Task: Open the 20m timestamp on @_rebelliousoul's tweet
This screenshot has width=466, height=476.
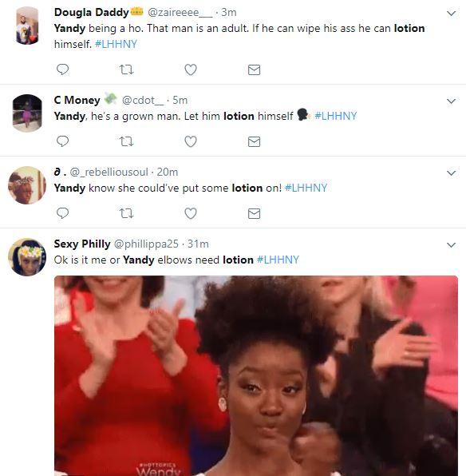Action: (167, 173)
